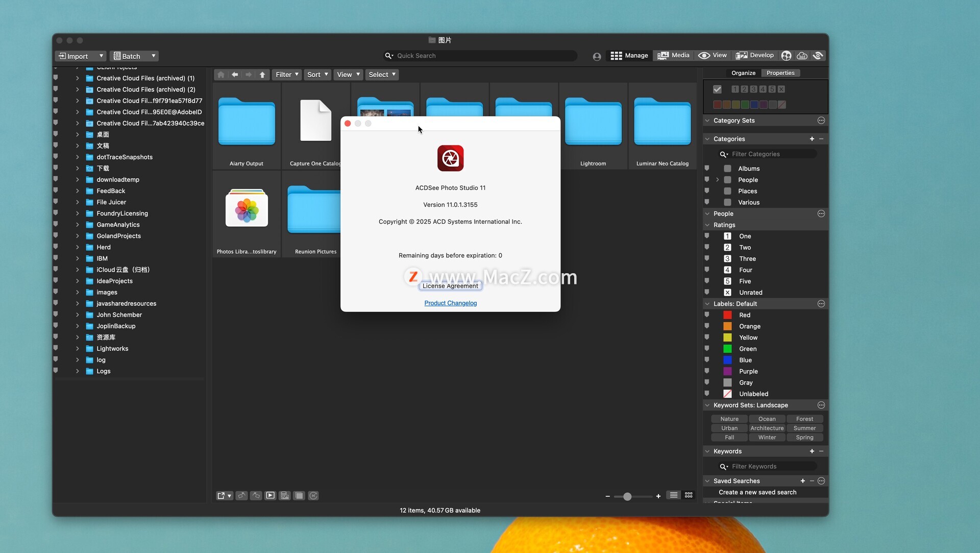980x553 pixels.
Task: Open the Filter dropdown menu
Action: pos(287,75)
